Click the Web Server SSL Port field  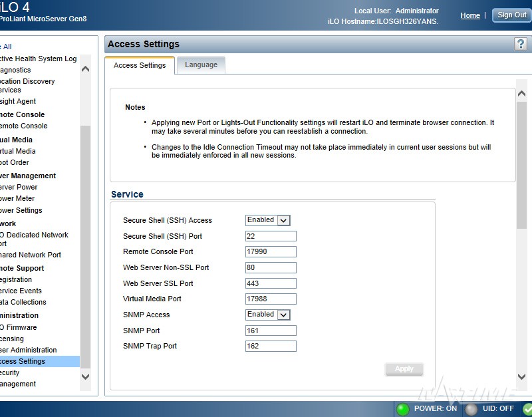(271, 283)
